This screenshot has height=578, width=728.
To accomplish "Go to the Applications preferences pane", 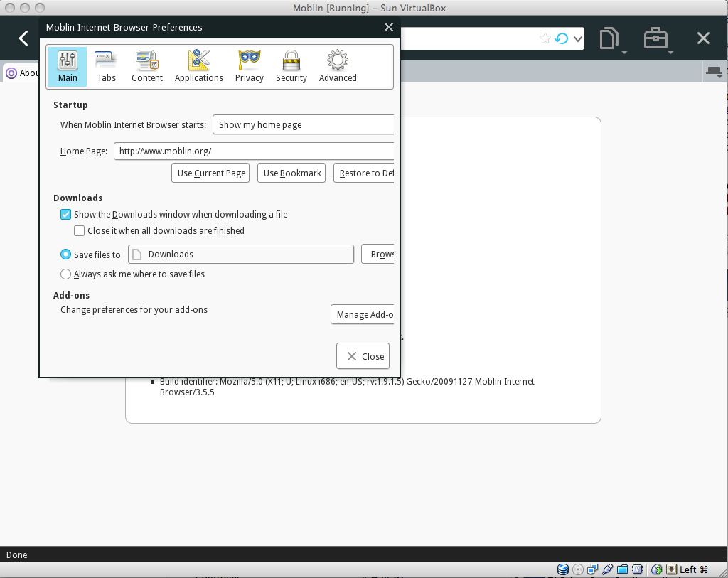I will pyautogui.click(x=199, y=66).
